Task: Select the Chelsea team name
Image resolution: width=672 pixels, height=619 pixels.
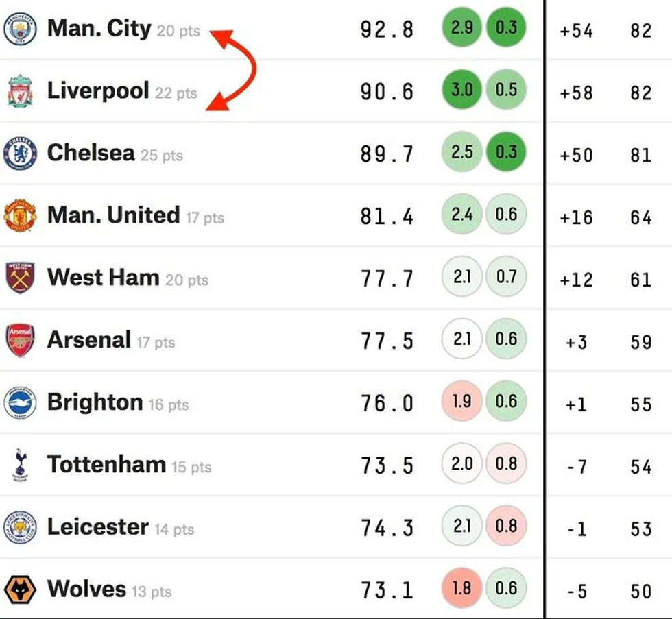Action: (91, 153)
